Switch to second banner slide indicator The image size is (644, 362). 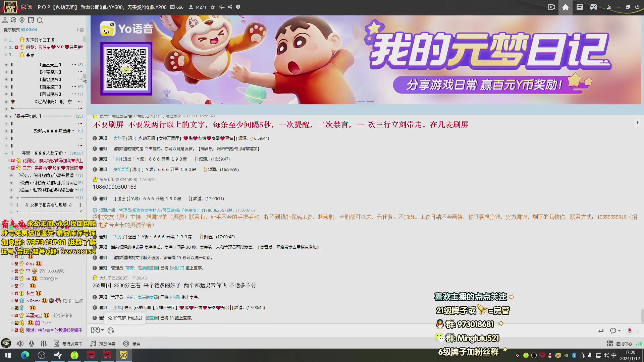pos(371,101)
